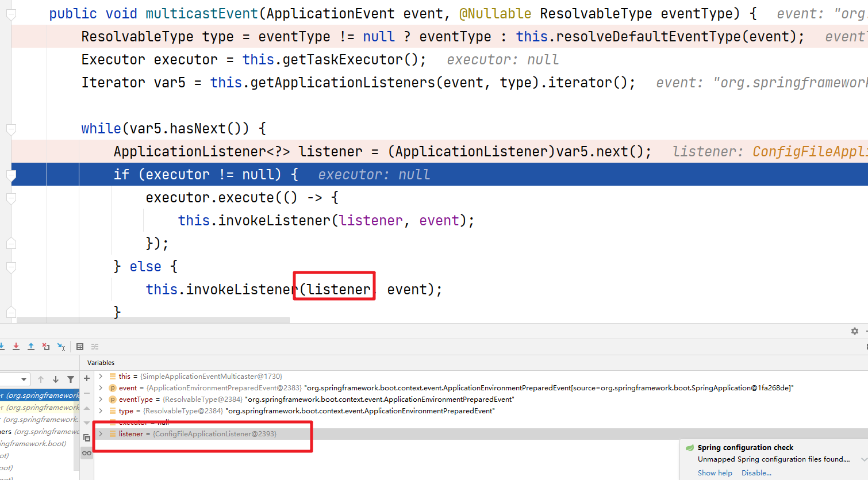Click the Trace Current Stream Chain icon
Image resolution: width=868 pixels, height=480 pixels.
click(95, 347)
